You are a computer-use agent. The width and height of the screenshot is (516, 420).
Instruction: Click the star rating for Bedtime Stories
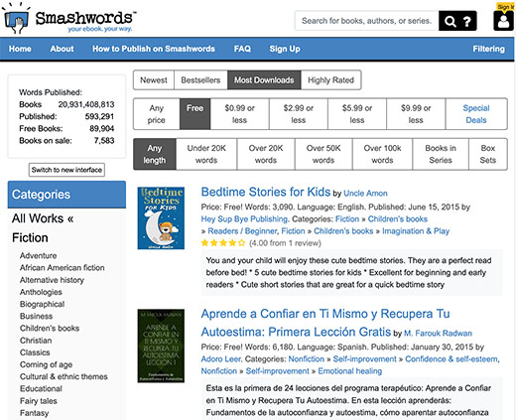click(223, 243)
